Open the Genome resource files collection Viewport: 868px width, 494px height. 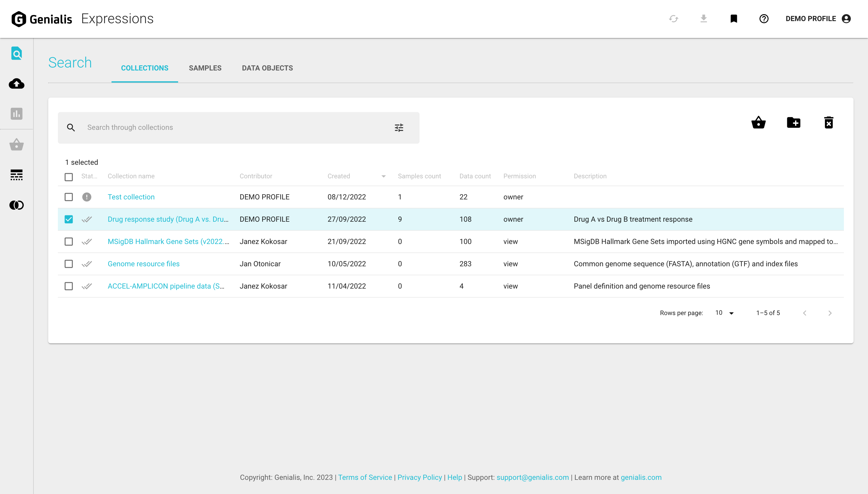143,264
